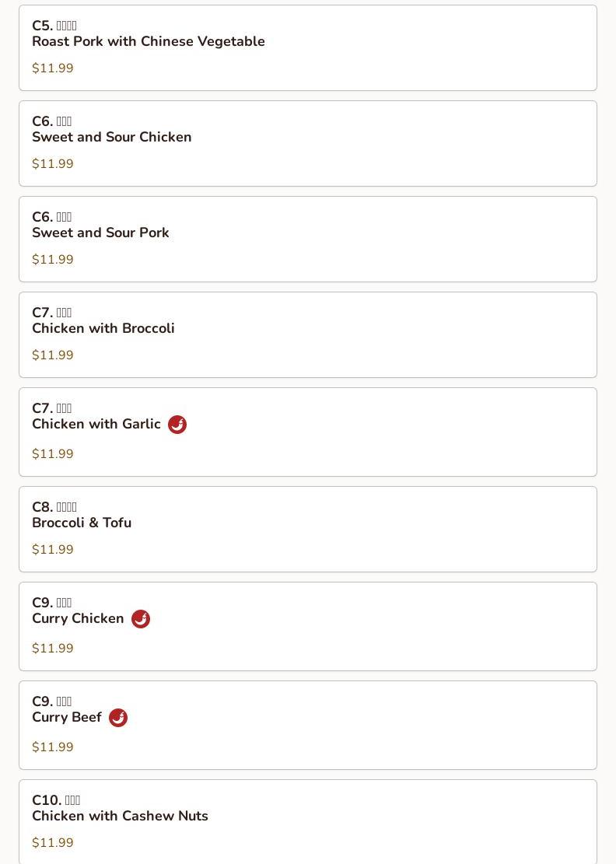Open Chicken with Cashew Nuts item
The width and height of the screenshot is (616, 864).
308,821
